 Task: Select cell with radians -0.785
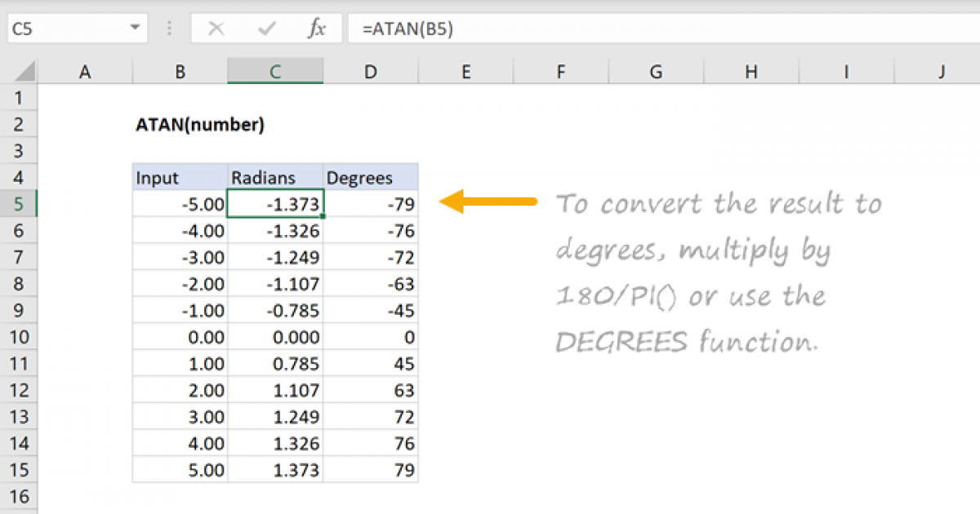click(x=275, y=311)
